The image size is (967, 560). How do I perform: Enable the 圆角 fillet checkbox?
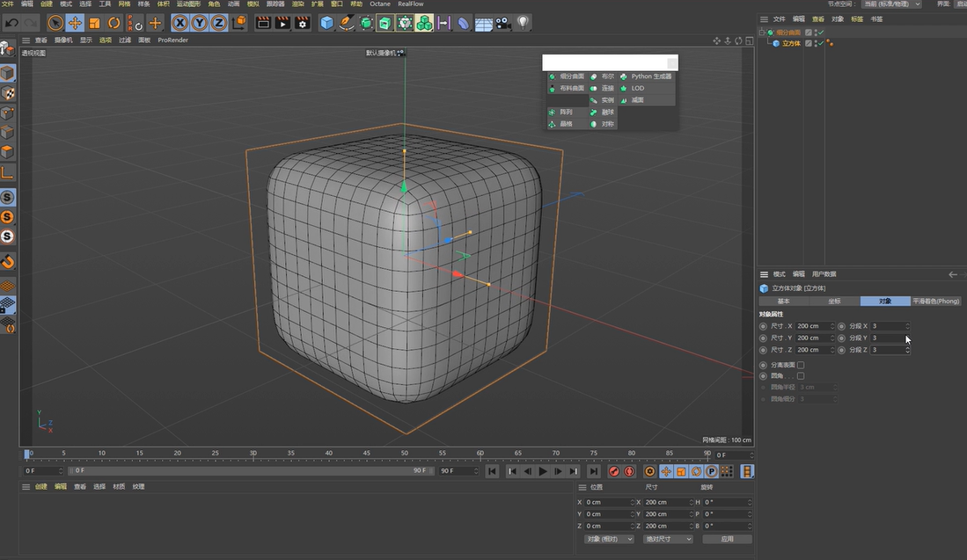click(x=800, y=375)
